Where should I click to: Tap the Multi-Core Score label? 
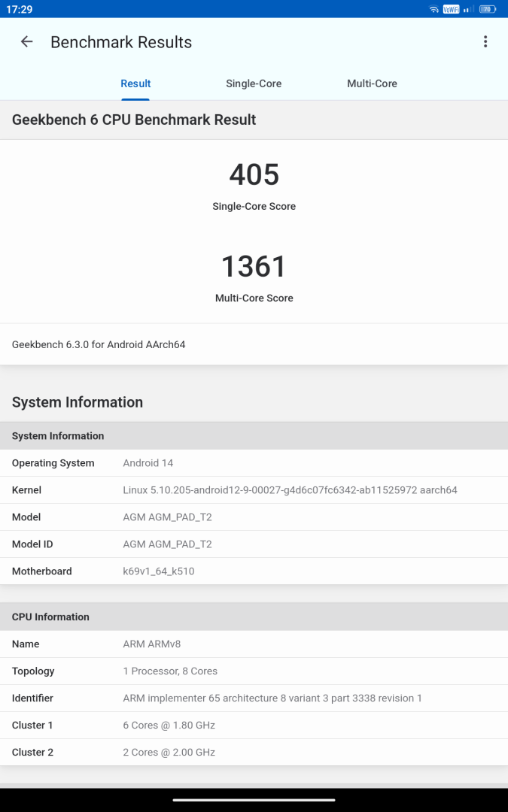(x=254, y=298)
